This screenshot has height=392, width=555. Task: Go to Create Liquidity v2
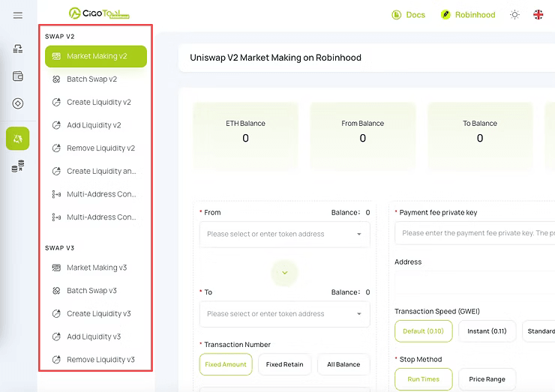click(96, 102)
